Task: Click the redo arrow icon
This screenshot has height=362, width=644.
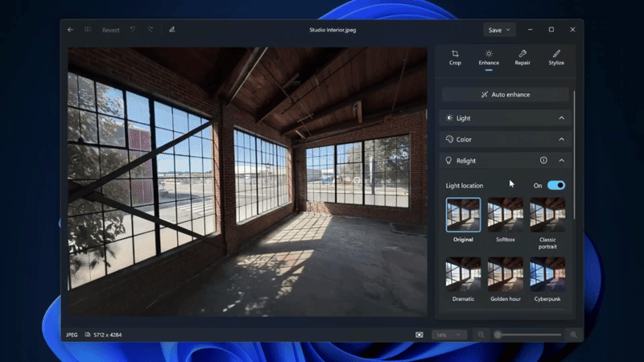Action: click(151, 30)
